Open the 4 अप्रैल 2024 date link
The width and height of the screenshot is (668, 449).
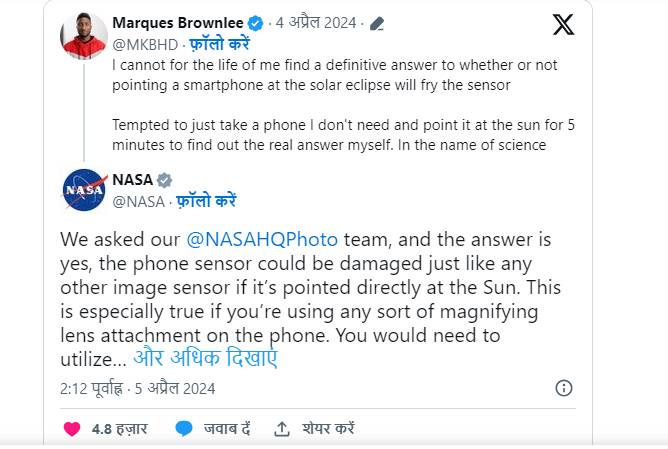(x=318, y=23)
